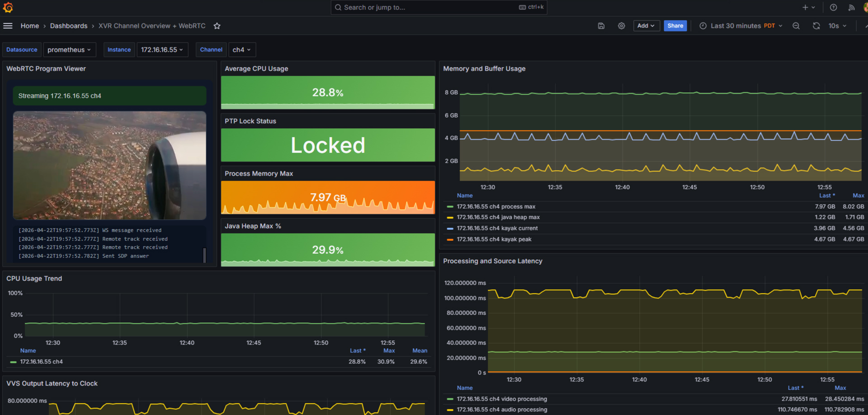Click green color swatch of process max
The width and height of the screenshot is (868, 415).
(x=450, y=207)
